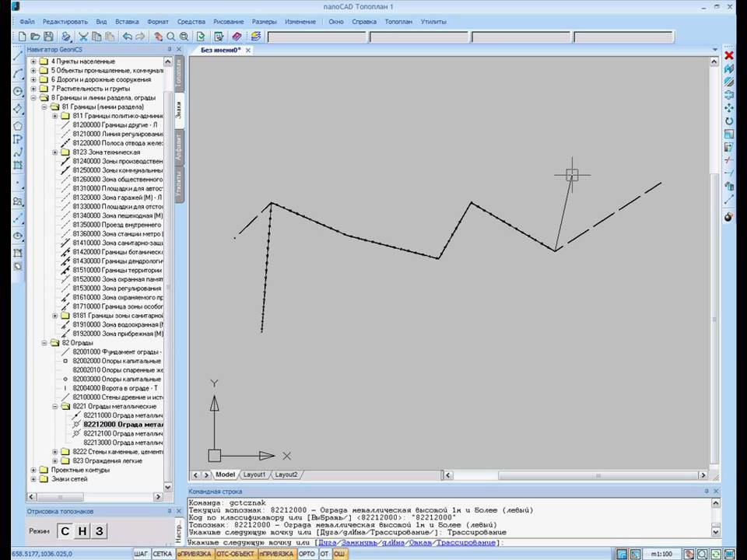This screenshot has height=560, width=747.
Task: Open the Редактировать menu
Action: coord(65,22)
